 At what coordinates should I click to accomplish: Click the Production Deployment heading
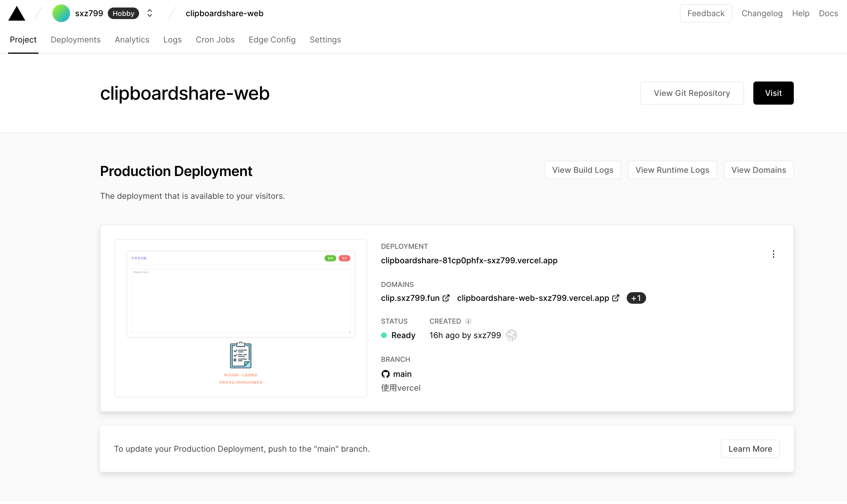pos(176,171)
